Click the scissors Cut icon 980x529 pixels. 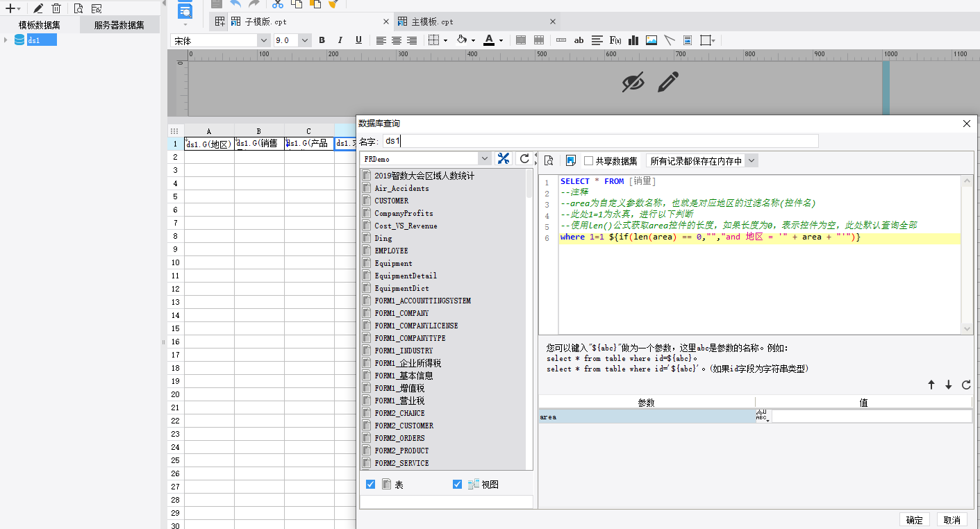point(278,3)
